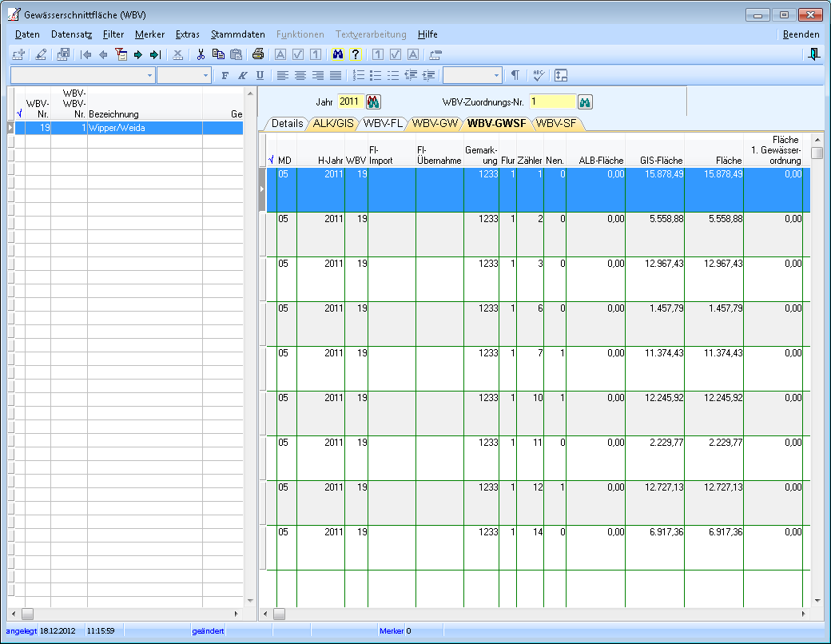The width and height of the screenshot is (831, 644).
Task: Open the Stammdaten menu
Action: [x=238, y=34]
